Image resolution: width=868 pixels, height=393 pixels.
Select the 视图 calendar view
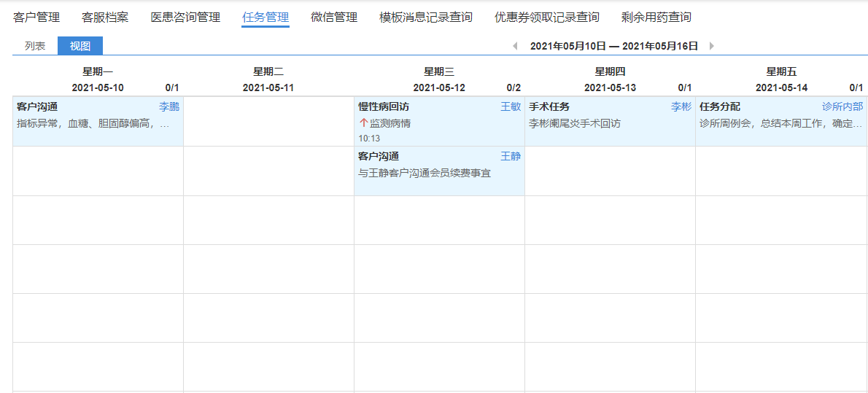(80, 46)
